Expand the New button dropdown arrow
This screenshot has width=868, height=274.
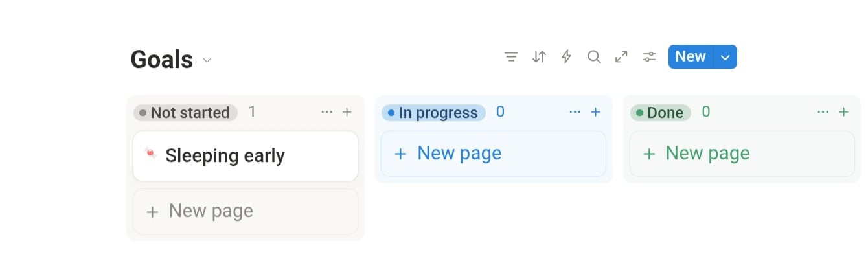coord(725,57)
